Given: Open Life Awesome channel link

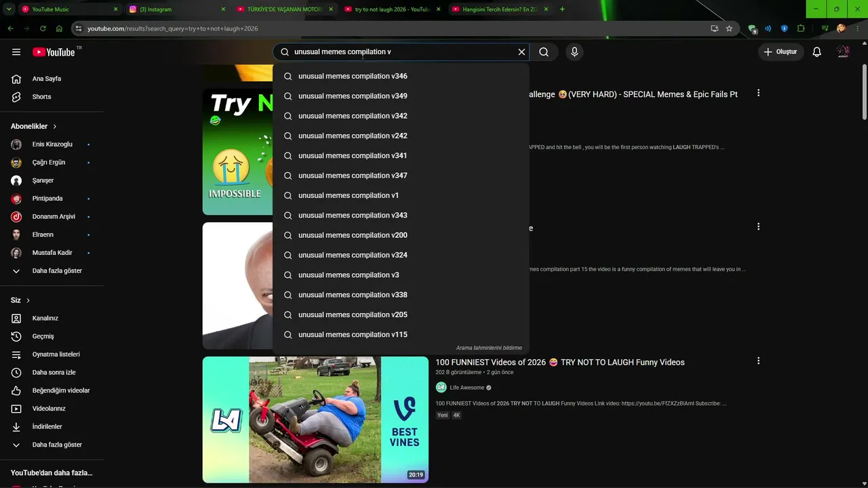Looking at the screenshot, I should [x=467, y=388].
